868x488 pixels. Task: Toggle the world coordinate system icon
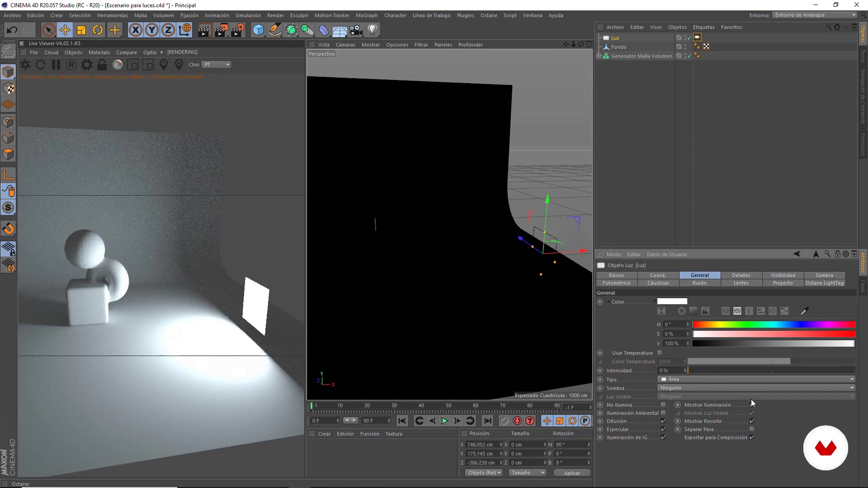click(x=185, y=30)
